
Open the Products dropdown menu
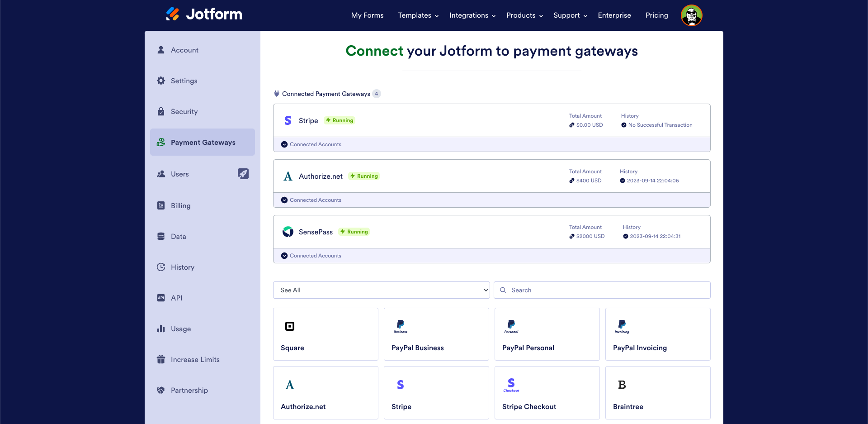pyautogui.click(x=524, y=15)
